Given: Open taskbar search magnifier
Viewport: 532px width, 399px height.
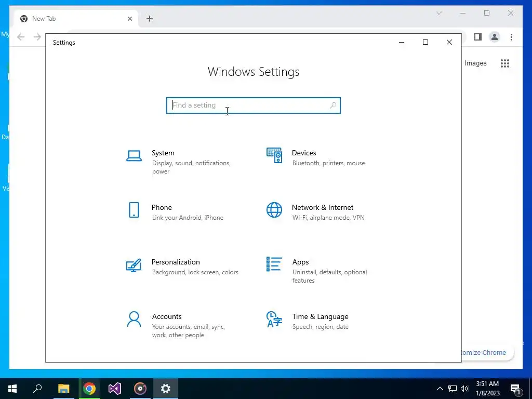Looking at the screenshot, I should 37,389.
